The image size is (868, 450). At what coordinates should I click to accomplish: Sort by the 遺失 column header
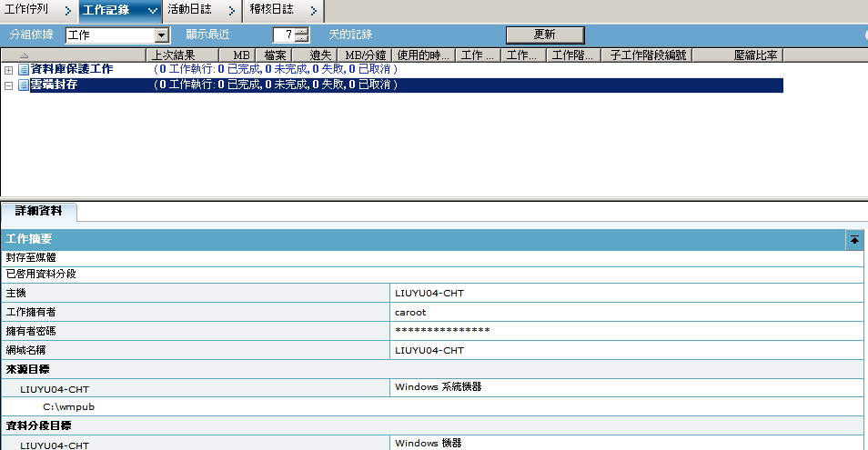(315, 55)
